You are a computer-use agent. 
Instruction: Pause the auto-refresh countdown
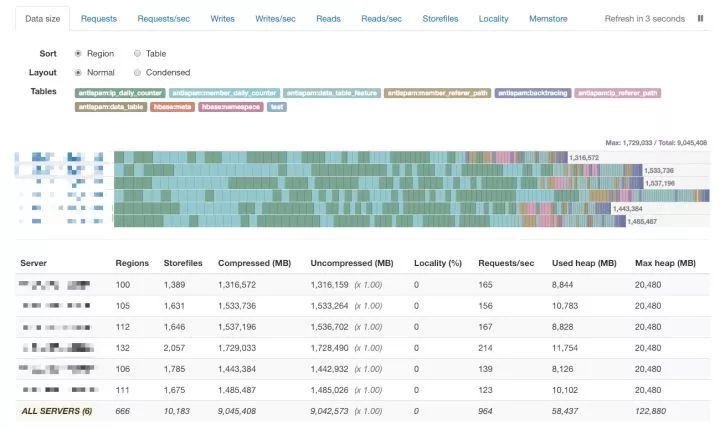point(700,19)
